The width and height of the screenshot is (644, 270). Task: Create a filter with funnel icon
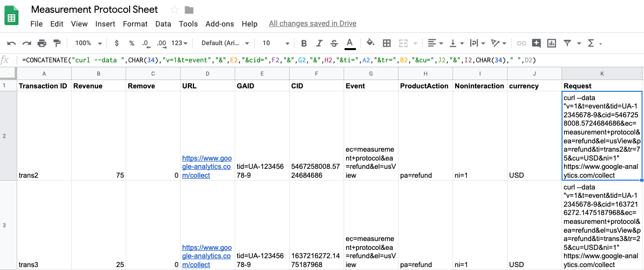567,43
